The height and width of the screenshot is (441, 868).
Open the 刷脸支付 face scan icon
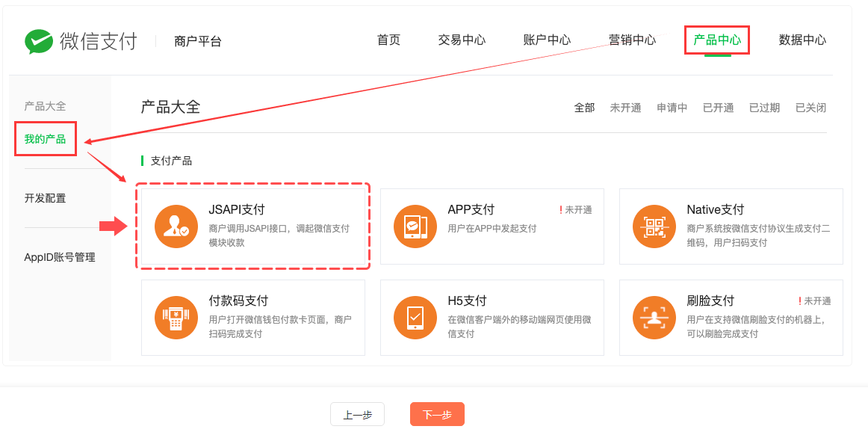pos(654,318)
